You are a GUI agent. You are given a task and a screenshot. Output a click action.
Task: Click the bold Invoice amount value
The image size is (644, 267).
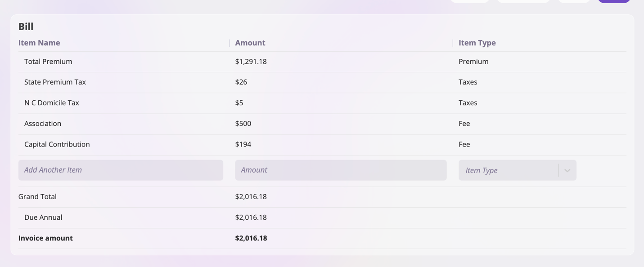tap(251, 238)
